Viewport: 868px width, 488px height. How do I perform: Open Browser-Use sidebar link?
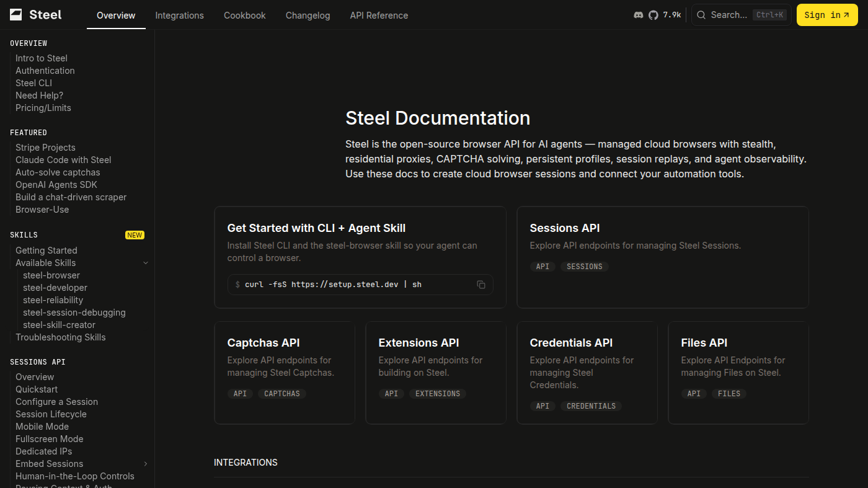click(42, 210)
